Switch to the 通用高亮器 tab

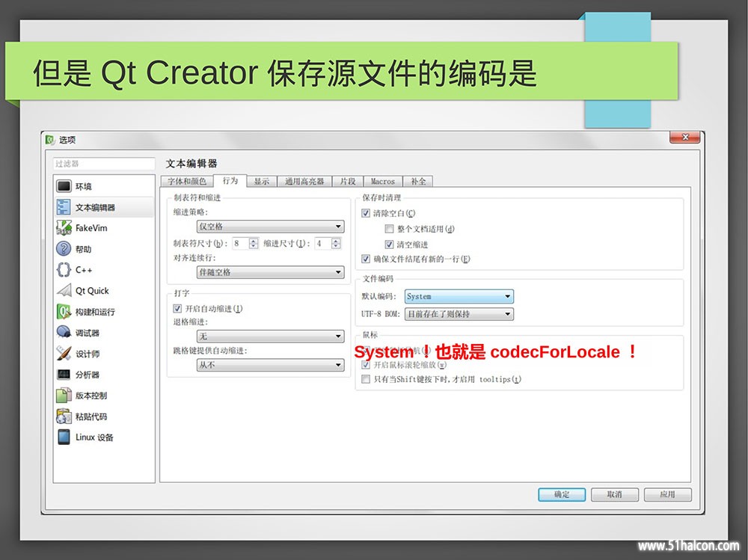click(304, 181)
